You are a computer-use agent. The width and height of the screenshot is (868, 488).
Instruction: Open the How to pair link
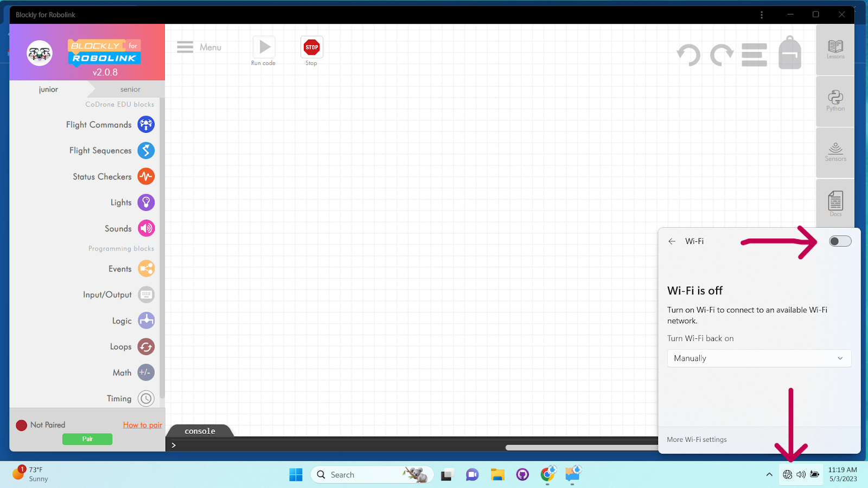click(143, 425)
